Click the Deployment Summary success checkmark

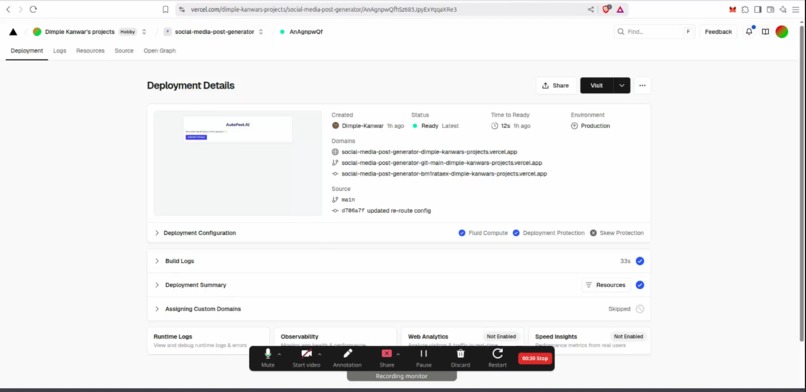click(x=640, y=285)
